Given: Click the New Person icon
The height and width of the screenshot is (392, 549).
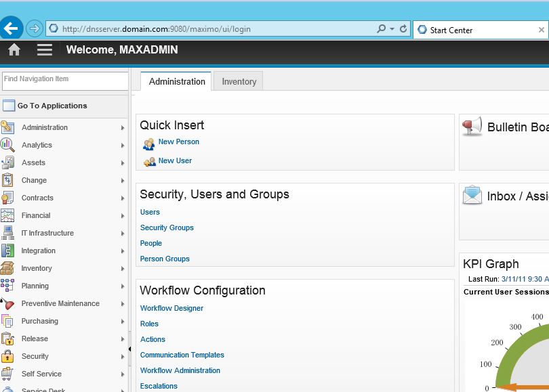Looking at the screenshot, I should coord(148,144).
